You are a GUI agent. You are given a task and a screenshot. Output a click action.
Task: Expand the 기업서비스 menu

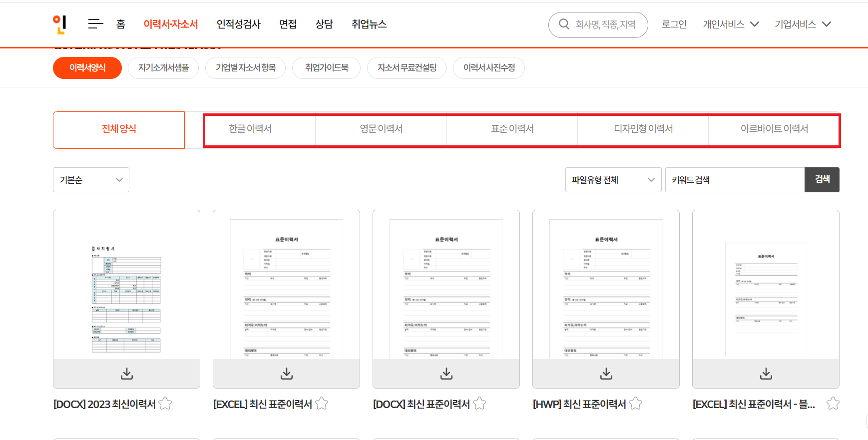[803, 24]
